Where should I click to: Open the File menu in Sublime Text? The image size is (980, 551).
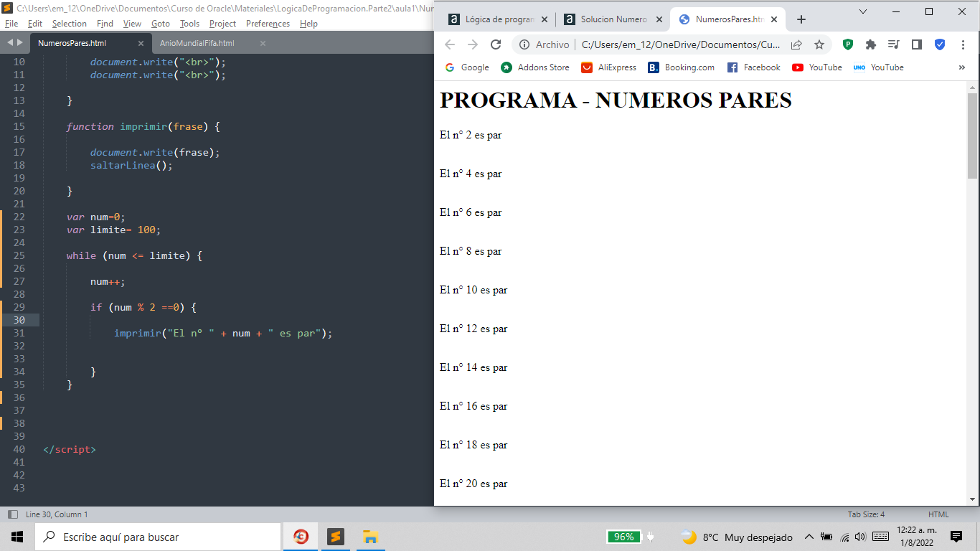[x=12, y=24]
